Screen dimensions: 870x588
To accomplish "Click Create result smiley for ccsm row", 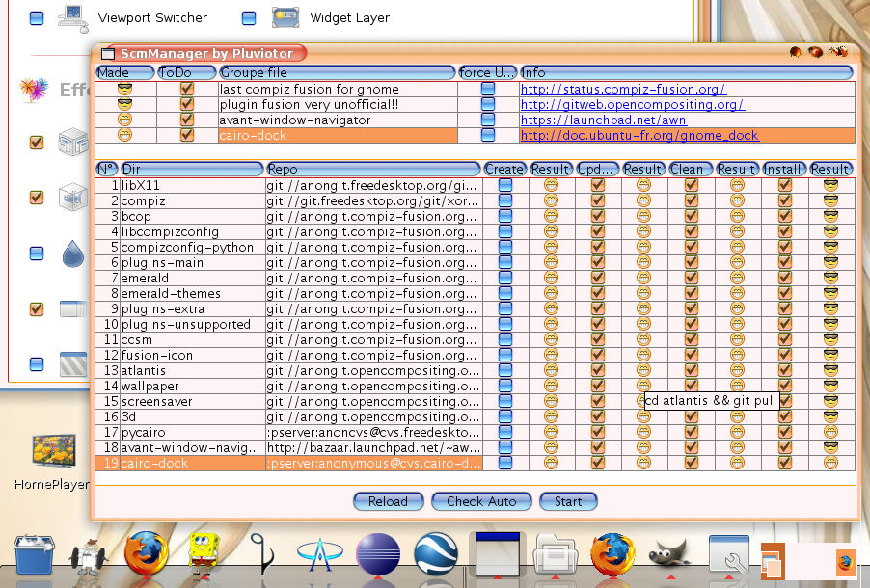I will 551,339.
